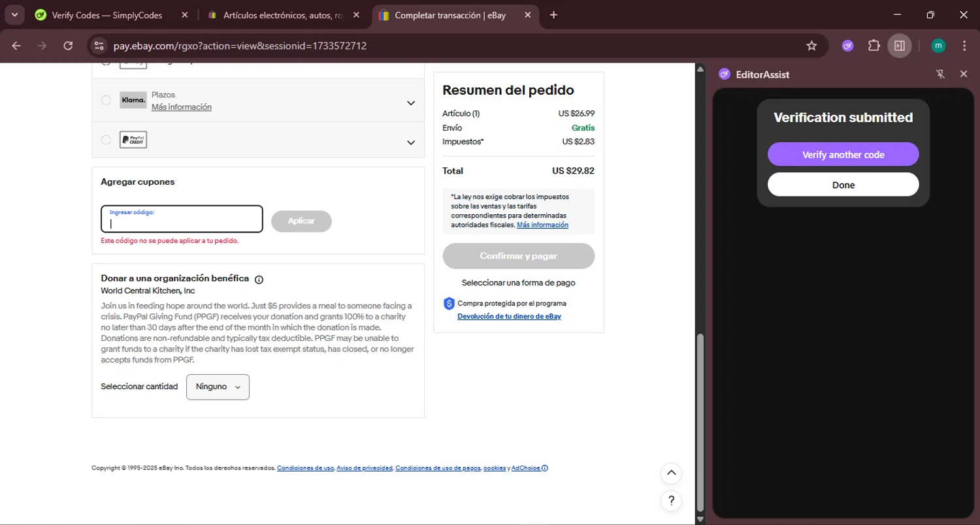Open the Seleccionar cantidad Ninguno dropdown

[218, 387]
